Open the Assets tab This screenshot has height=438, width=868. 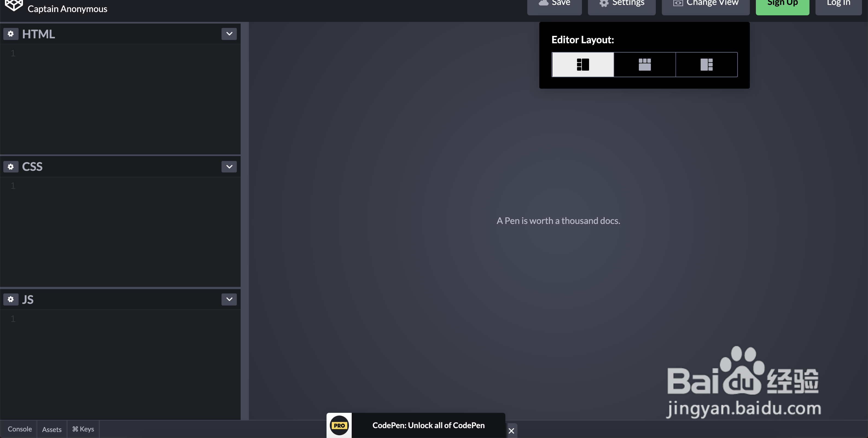point(52,429)
